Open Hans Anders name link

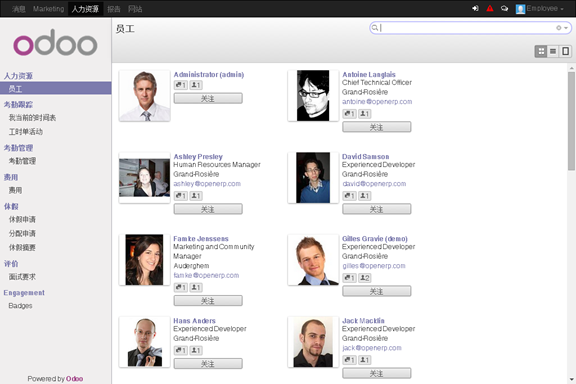coord(194,321)
